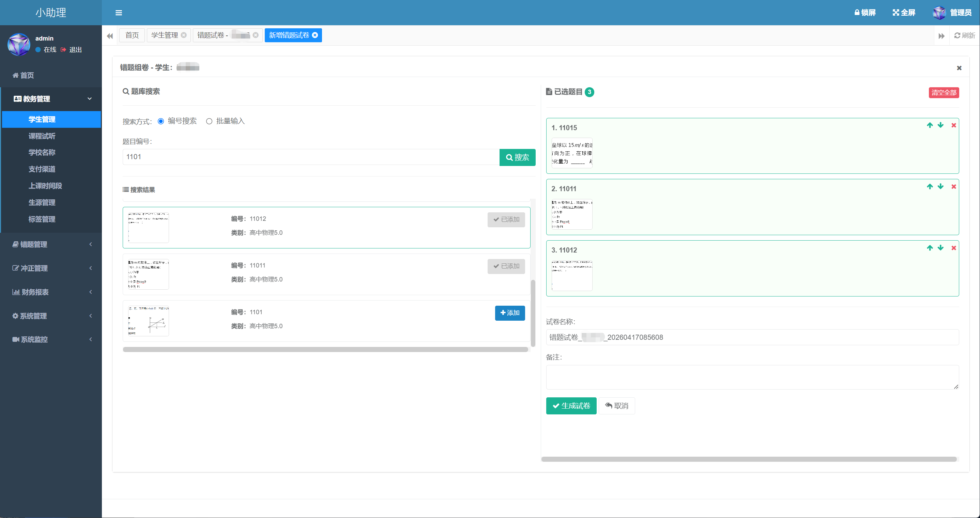Close the 新增错题试卷 tab via its x icon
This screenshot has height=518, width=980.
(315, 35)
